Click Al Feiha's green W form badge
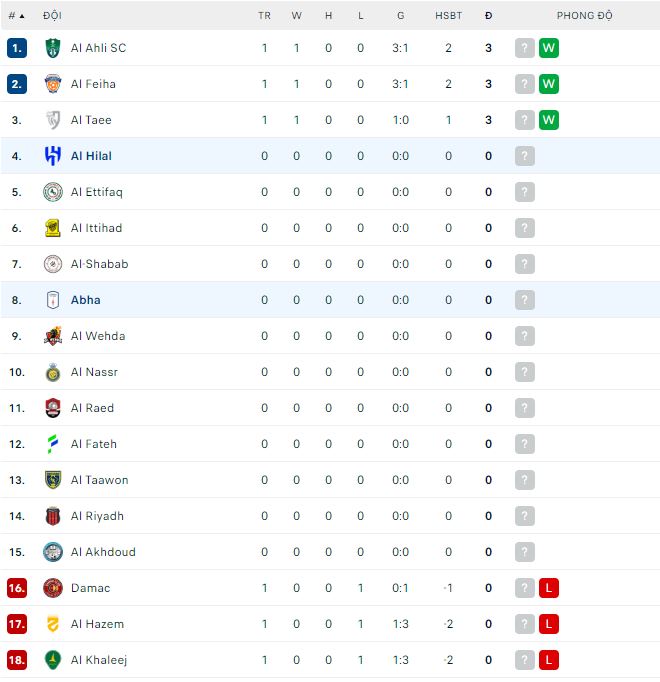The width and height of the screenshot is (660, 682). [x=548, y=84]
